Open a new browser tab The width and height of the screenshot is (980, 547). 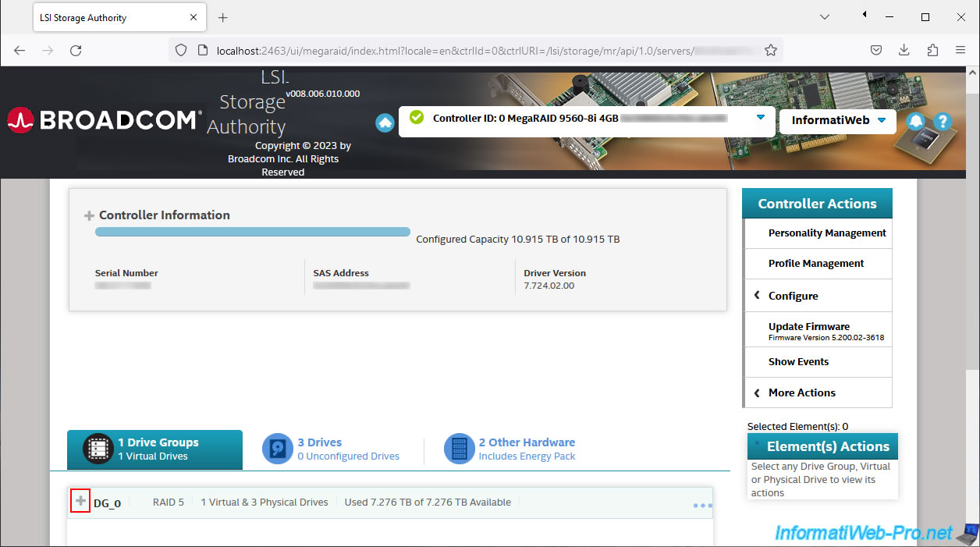(222, 17)
